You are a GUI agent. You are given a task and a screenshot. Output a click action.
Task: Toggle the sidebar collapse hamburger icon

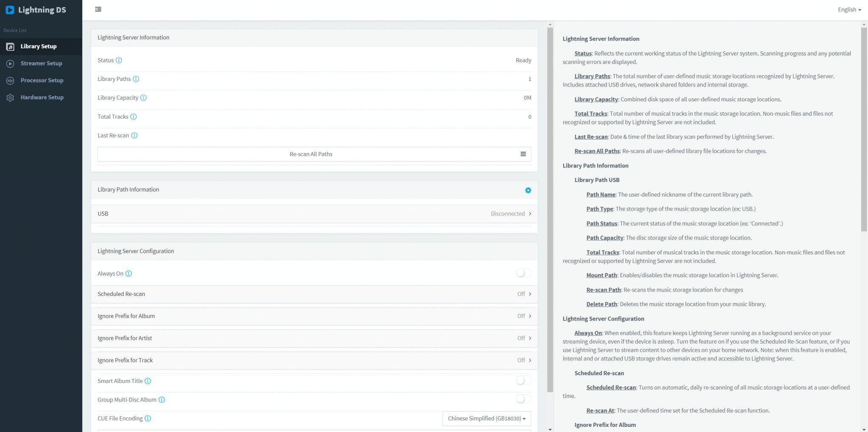coord(98,9)
